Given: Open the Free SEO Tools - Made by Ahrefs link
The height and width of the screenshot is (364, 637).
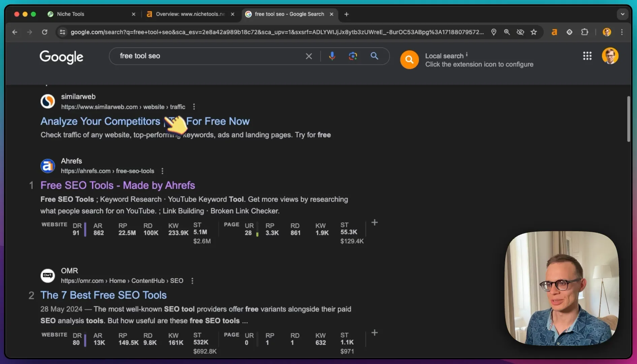Looking at the screenshot, I should tap(118, 185).
